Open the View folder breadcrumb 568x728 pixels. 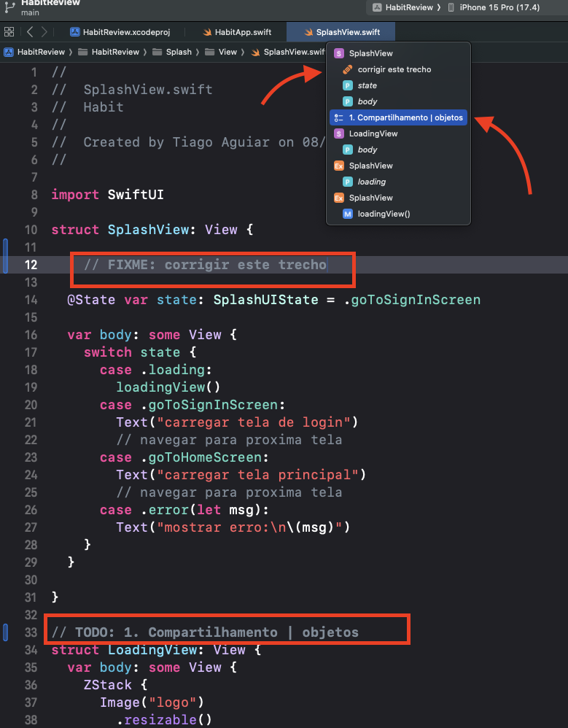tap(221, 52)
